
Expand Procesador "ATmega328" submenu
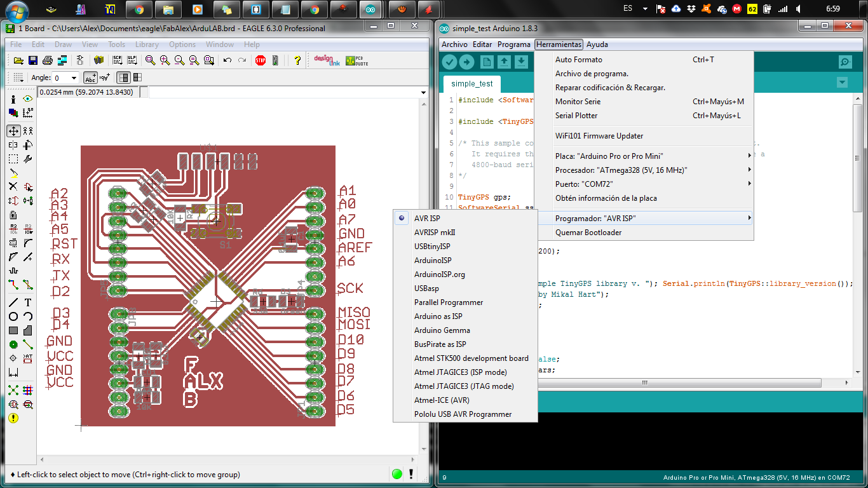(644, 170)
